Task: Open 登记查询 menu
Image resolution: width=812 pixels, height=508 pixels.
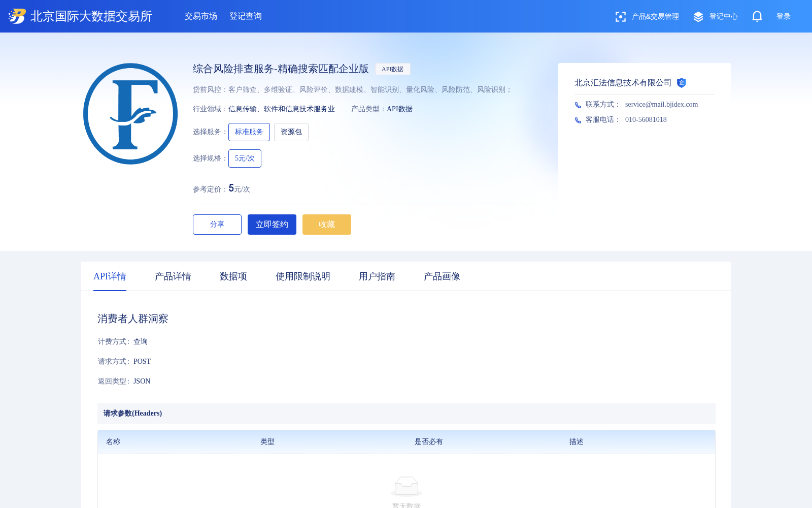Action: click(x=246, y=16)
